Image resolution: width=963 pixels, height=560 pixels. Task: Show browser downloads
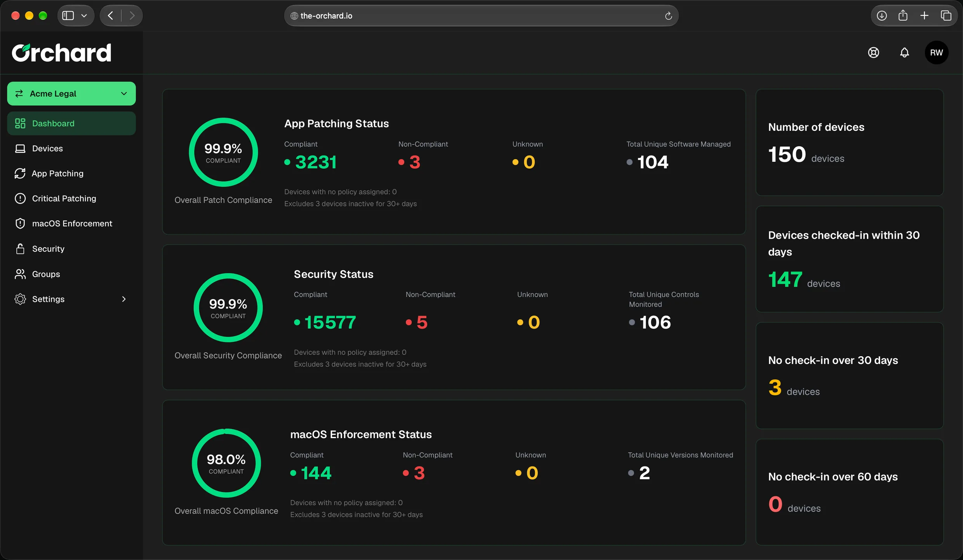881,16
